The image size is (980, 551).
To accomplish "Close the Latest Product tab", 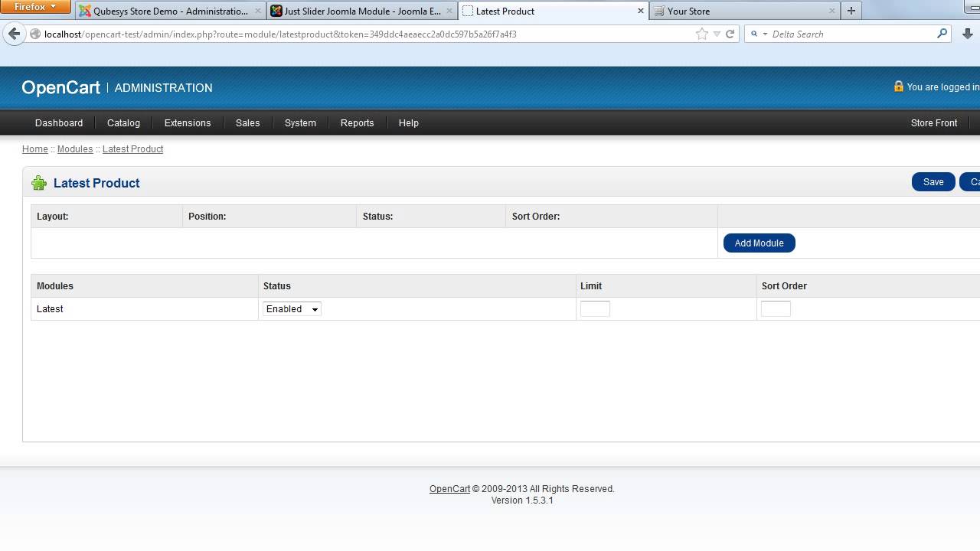I will pyautogui.click(x=641, y=11).
